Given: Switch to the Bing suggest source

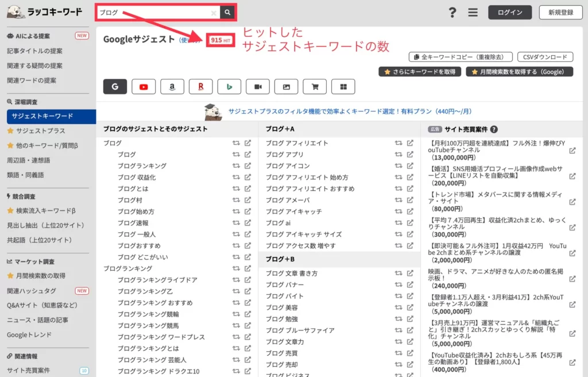Looking at the screenshot, I should click(229, 87).
